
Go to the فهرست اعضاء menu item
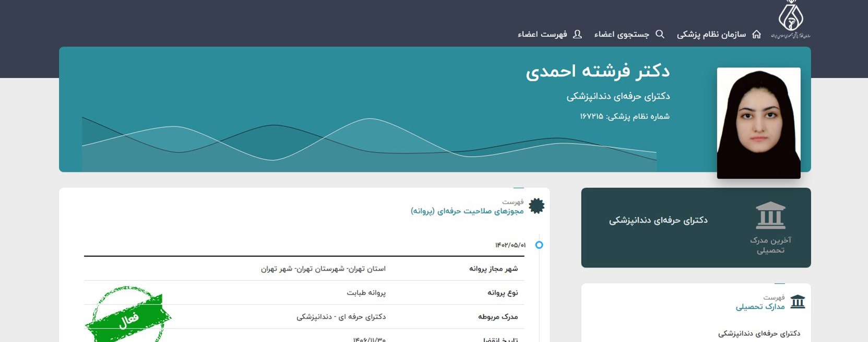click(x=542, y=34)
